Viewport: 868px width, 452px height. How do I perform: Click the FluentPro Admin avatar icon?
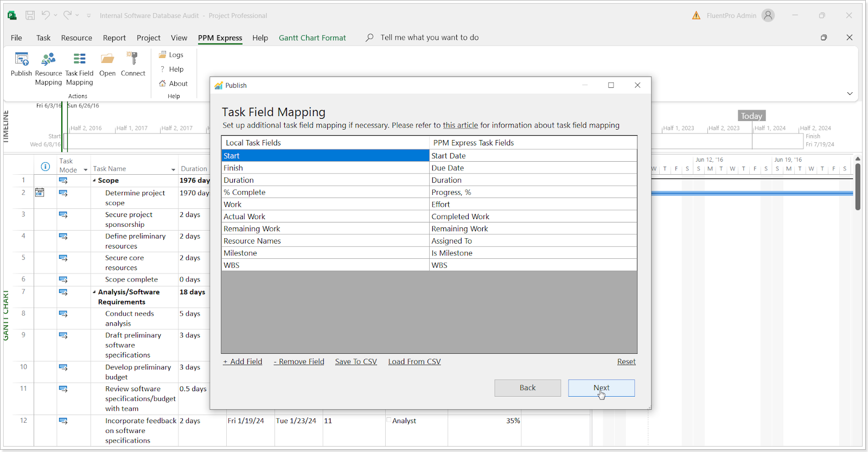pos(768,15)
